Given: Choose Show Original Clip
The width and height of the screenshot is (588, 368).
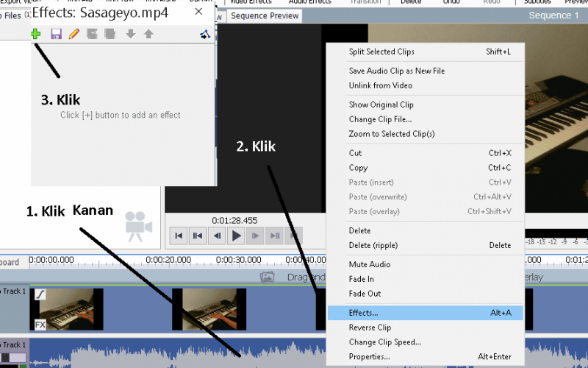Looking at the screenshot, I should click(x=426, y=105).
